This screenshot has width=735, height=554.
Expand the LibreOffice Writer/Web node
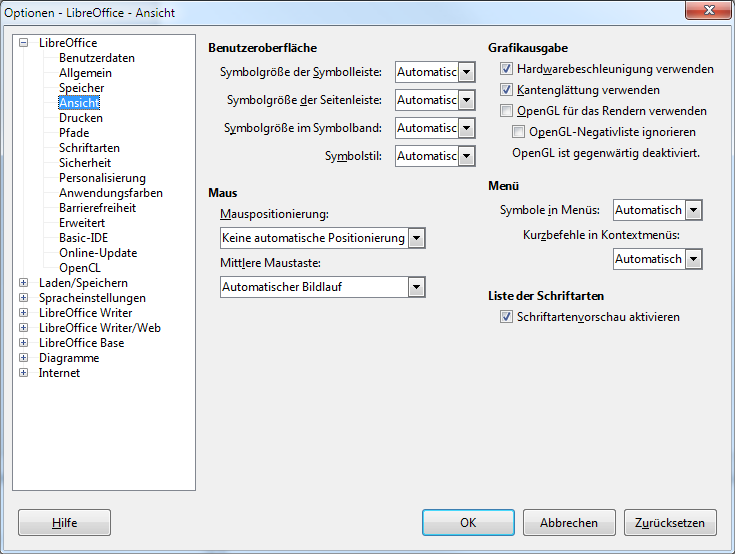[23, 328]
